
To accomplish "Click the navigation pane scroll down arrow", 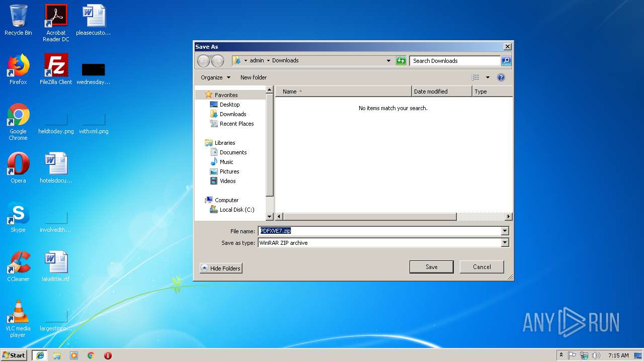I will point(269,217).
